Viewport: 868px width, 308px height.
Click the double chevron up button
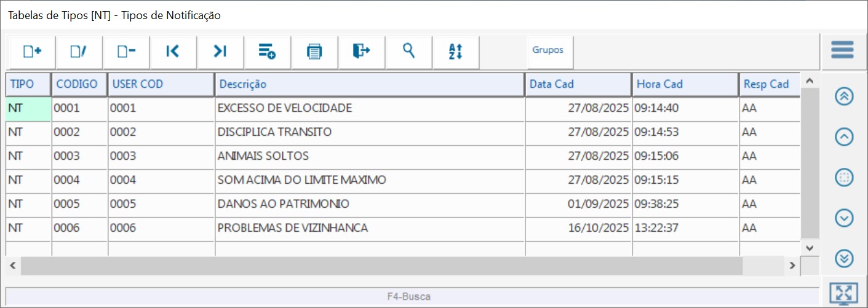click(844, 97)
